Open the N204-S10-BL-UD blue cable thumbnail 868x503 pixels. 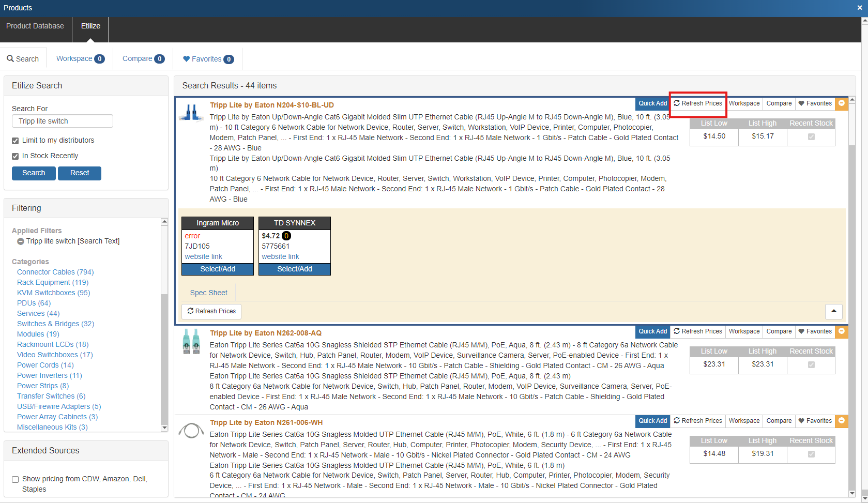pyautogui.click(x=192, y=112)
